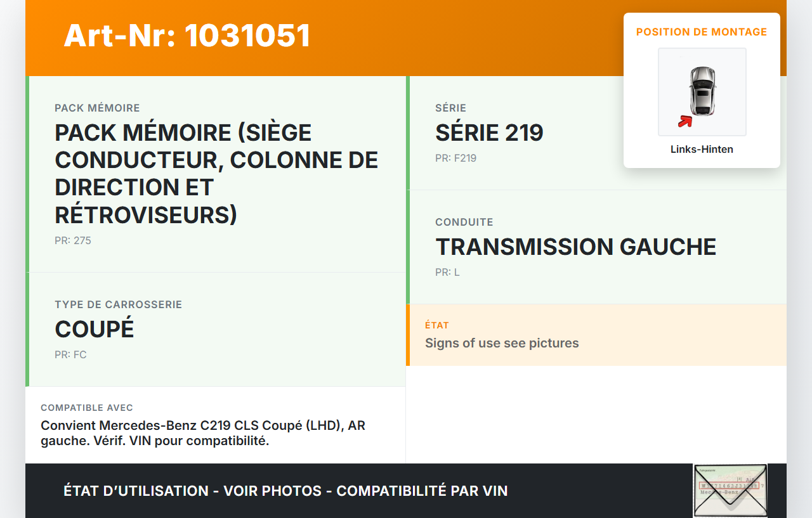
Task: Click the Links-Hinten label
Action: tap(702, 150)
